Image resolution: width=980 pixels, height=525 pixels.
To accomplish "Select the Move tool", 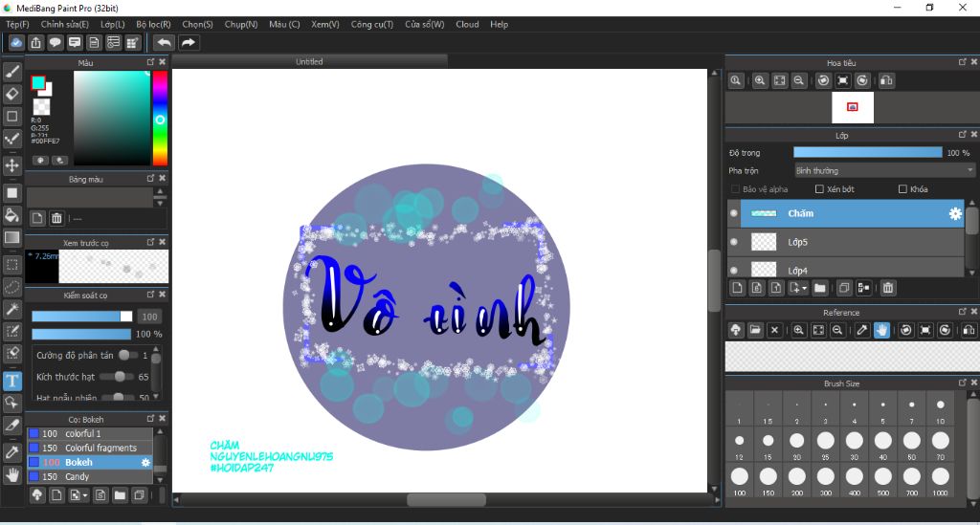I will [x=11, y=165].
